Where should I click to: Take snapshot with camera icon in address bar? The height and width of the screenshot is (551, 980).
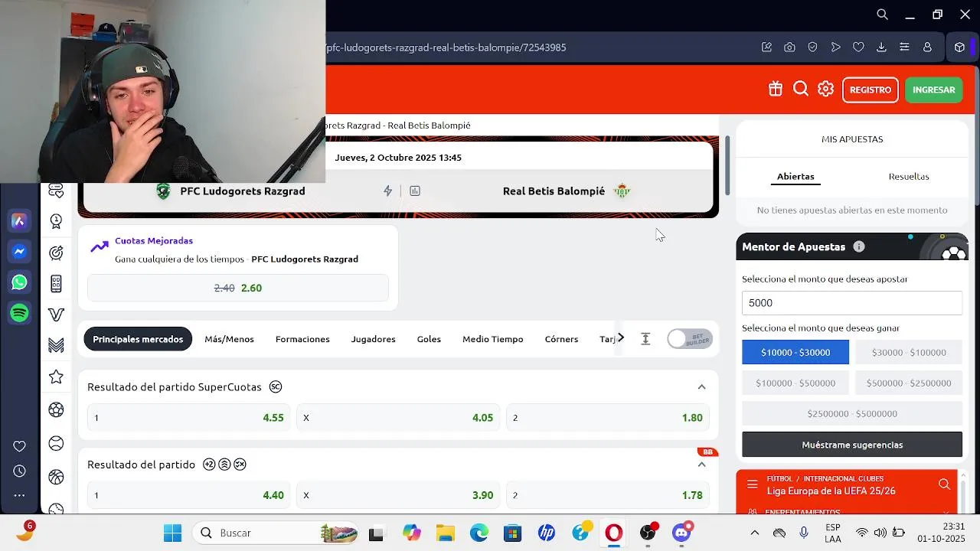[789, 47]
